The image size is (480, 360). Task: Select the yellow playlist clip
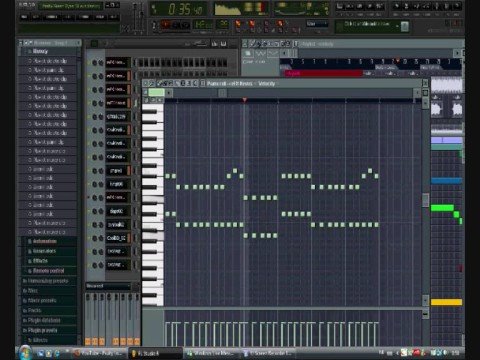[x=446, y=302]
